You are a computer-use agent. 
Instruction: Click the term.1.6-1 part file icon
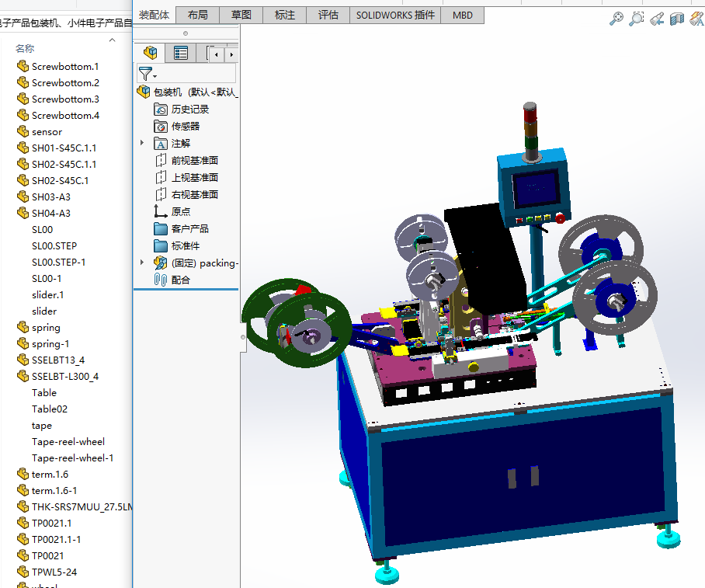(23, 490)
